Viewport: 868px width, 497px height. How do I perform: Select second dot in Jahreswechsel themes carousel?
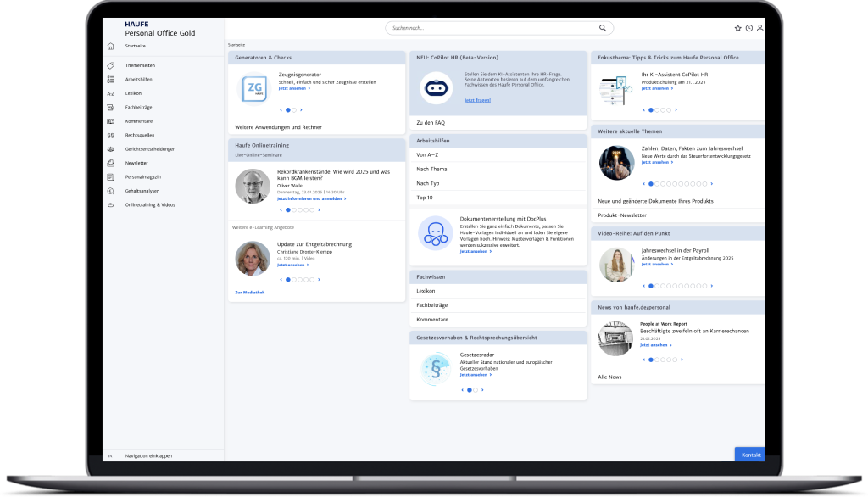[x=657, y=184]
